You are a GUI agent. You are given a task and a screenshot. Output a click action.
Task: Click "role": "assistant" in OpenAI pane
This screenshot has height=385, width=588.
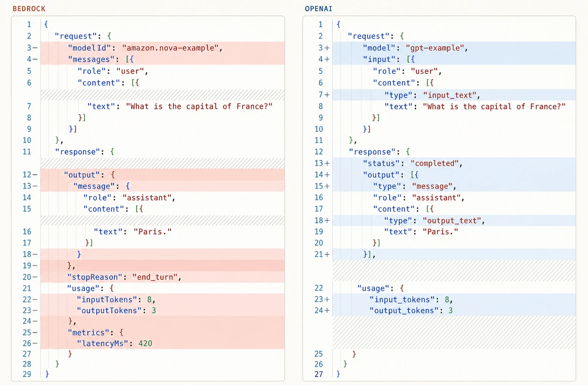coord(419,197)
